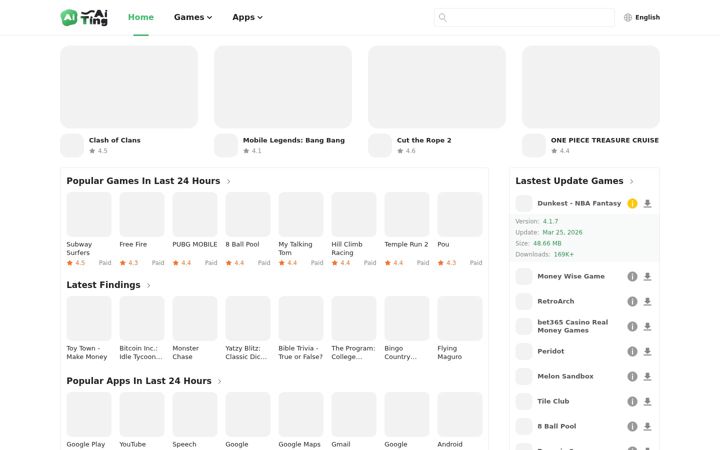Open Latest Findings heading link
Viewport: 720px width, 450px height.
(103, 285)
